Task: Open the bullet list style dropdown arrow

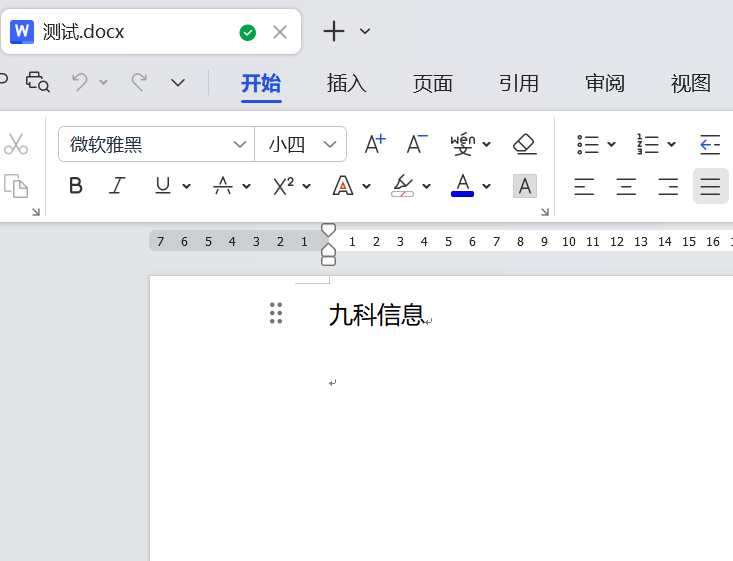Action: point(612,144)
